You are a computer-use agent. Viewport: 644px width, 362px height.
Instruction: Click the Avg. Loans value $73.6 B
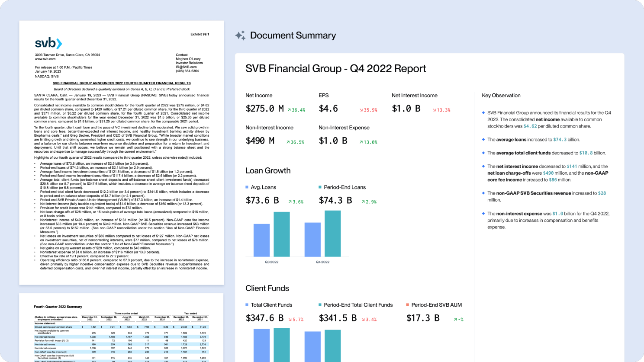pyautogui.click(x=262, y=200)
